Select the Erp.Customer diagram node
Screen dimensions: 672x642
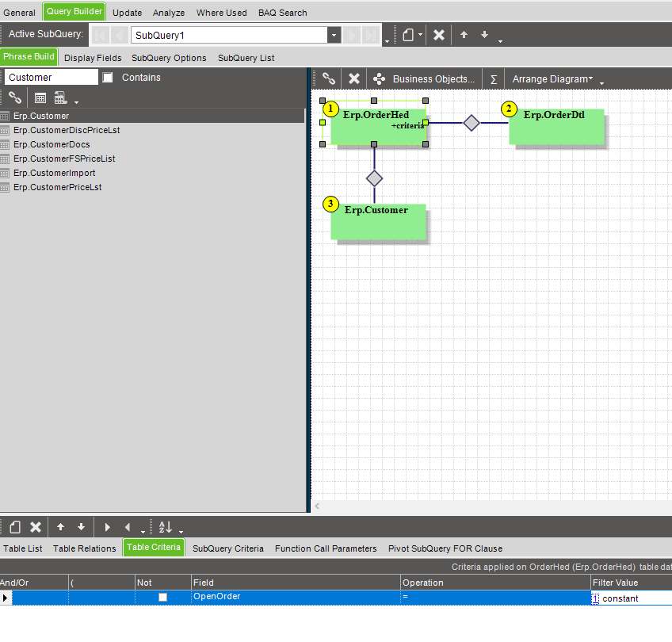point(379,222)
